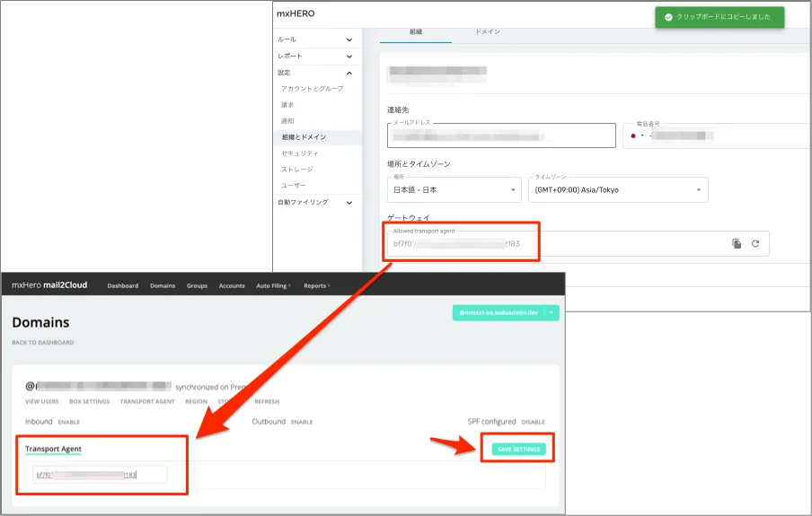
Task: Click the Transport Agent heading
Action: 53,449
